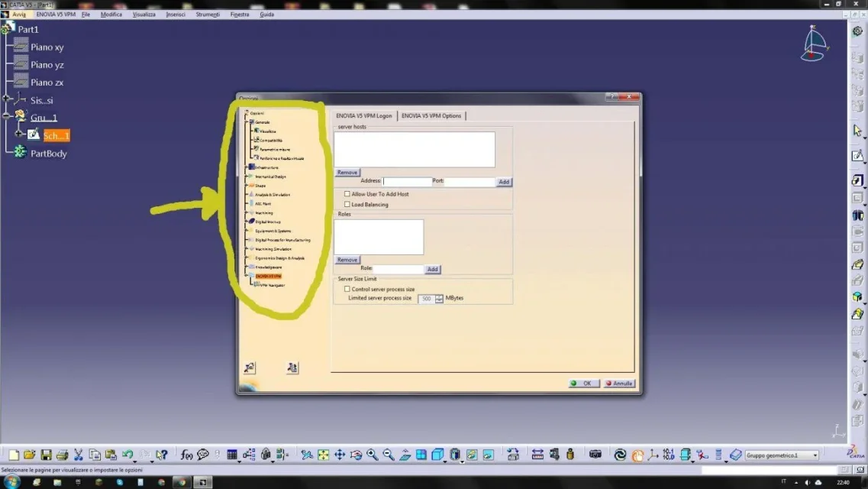
Task: Open the Modifica menu
Action: coord(111,15)
